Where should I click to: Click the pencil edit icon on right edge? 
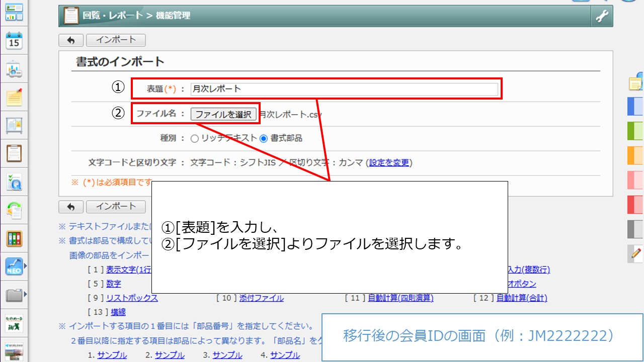click(636, 253)
